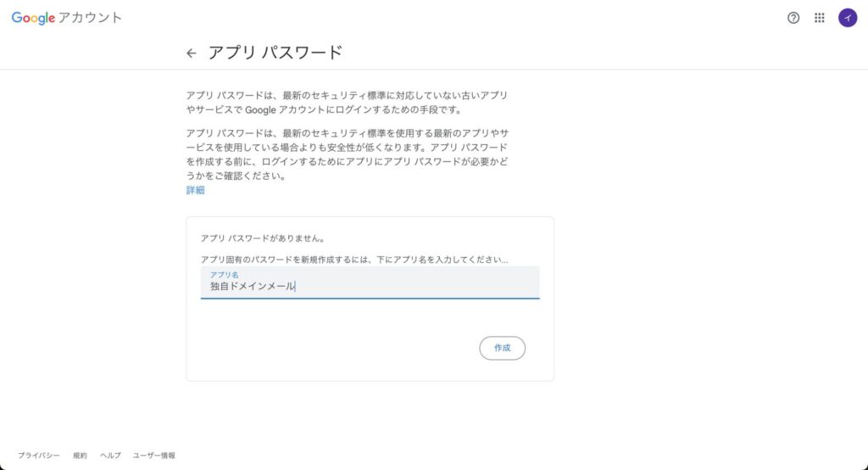Open the purple account avatar
This screenshot has width=868, height=470.
tap(848, 18)
